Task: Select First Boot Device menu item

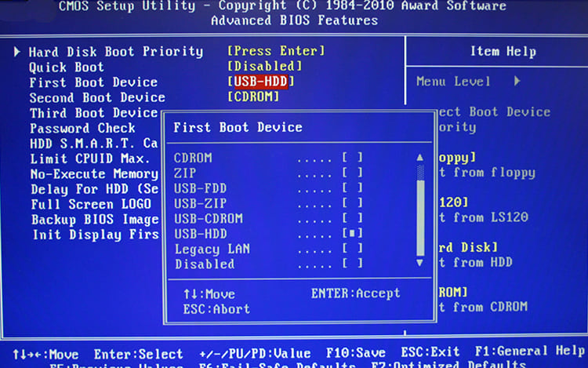Action: pyautogui.click(x=93, y=82)
